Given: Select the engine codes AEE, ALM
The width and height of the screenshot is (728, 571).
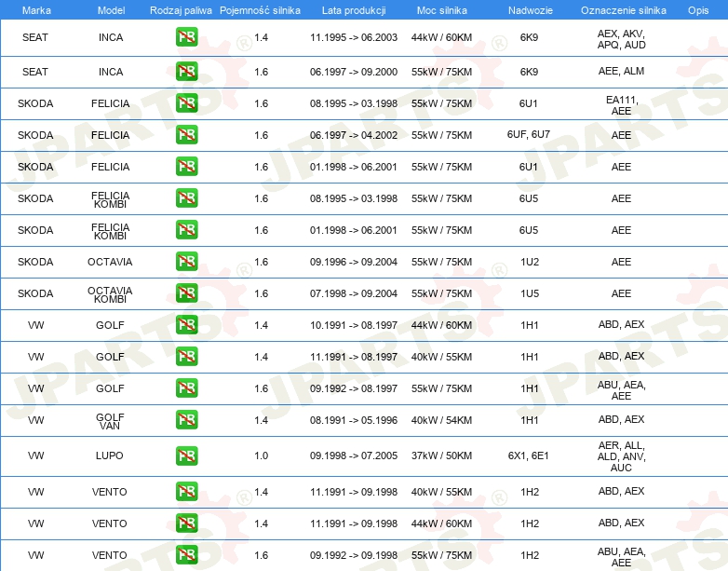Looking at the screenshot, I should [x=621, y=71].
